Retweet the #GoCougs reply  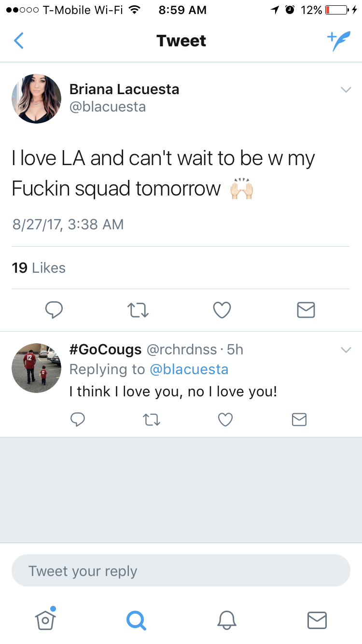tap(152, 420)
